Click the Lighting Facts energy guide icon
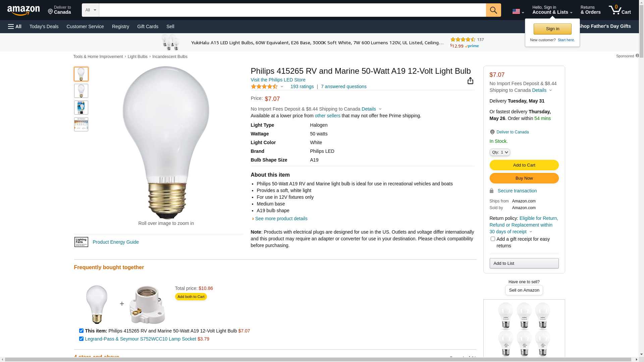The height and width of the screenshot is (362, 644). tap(81, 242)
